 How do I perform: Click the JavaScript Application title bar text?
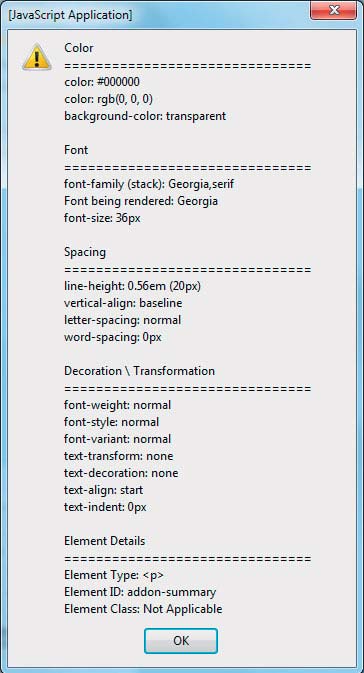coord(70,15)
